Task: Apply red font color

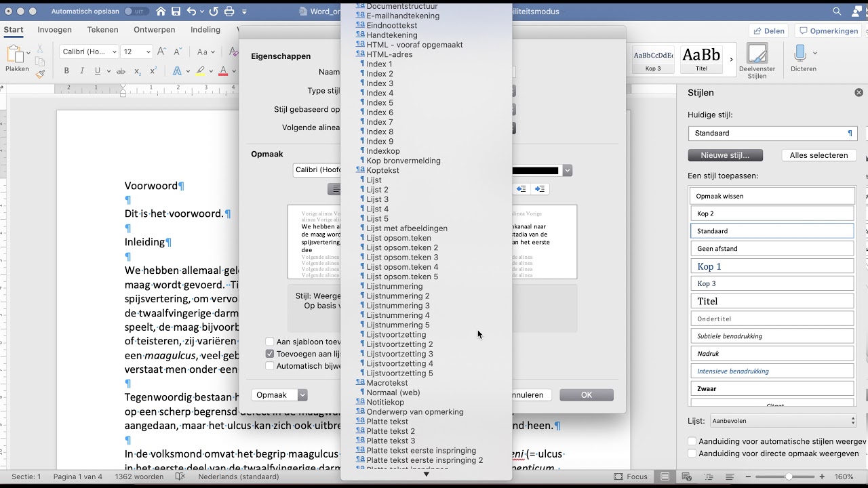Action: click(223, 71)
